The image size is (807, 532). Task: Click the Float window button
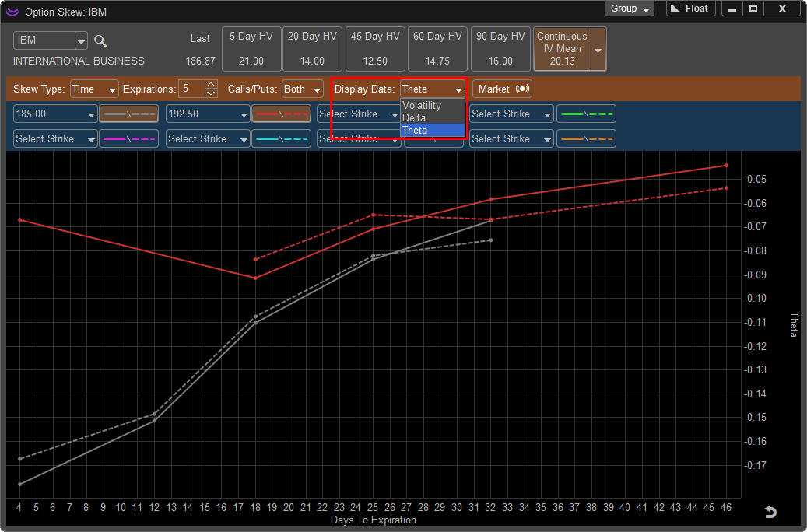coord(690,9)
